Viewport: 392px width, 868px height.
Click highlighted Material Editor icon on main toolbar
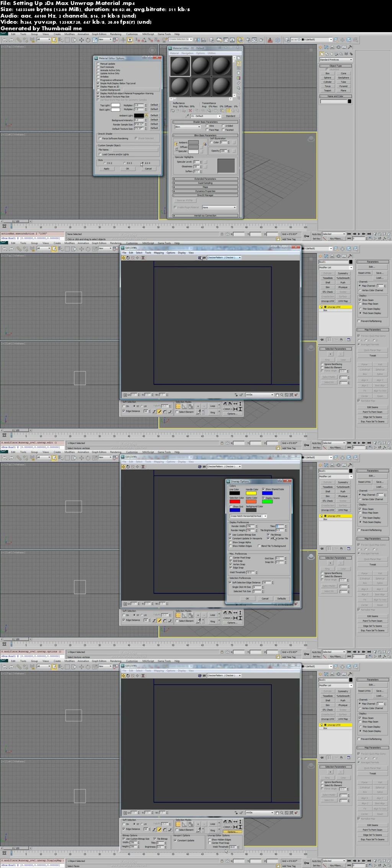pyautogui.click(x=240, y=40)
